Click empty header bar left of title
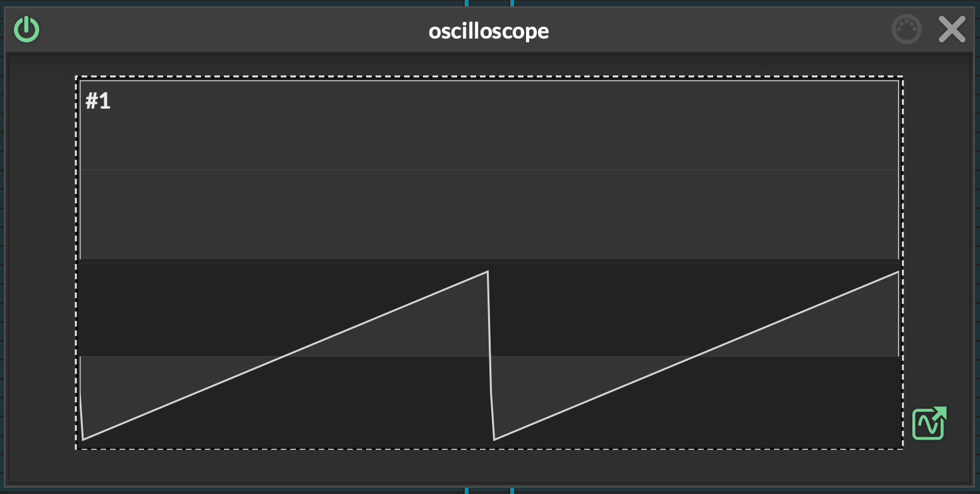Screen dimensions: 980x494 coord(221,30)
